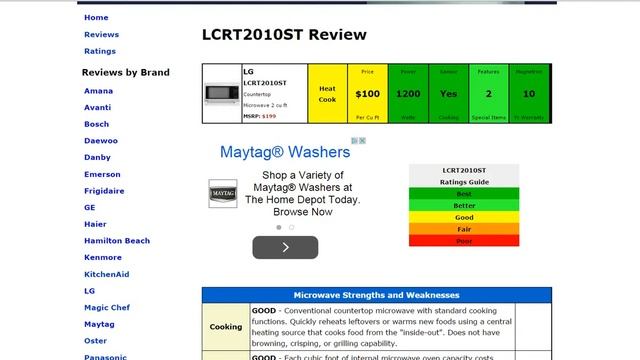The width and height of the screenshot is (640, 360).
Task: Click the $100 price rating cell
Action: click(367, 93)
